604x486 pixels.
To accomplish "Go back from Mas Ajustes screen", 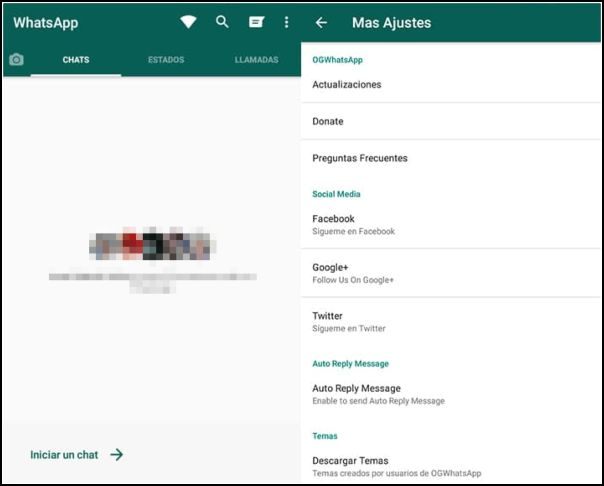I will (x=321, y=23).
